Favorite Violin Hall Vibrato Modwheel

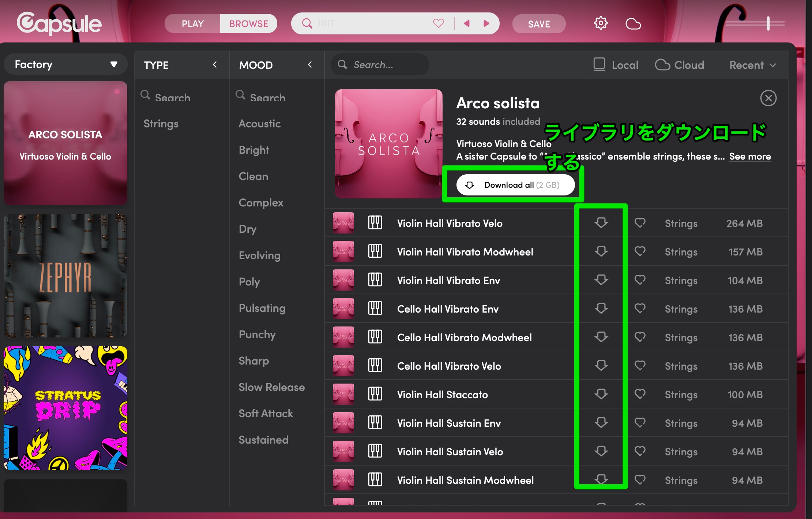(640, 251)
